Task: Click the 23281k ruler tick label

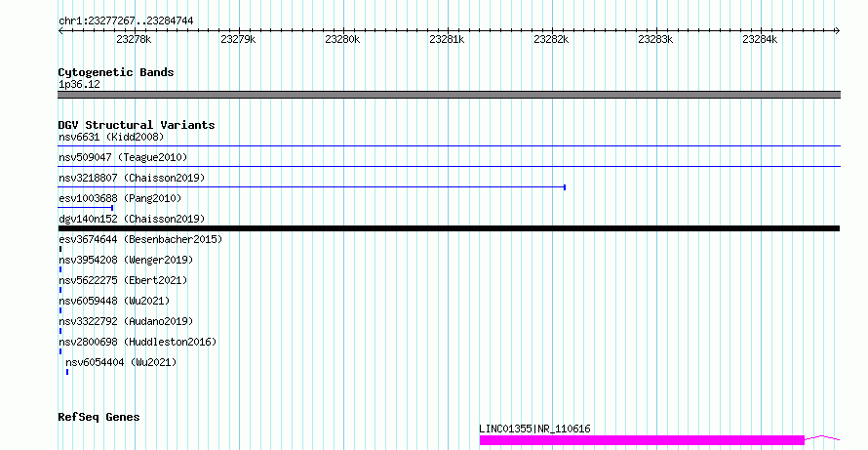Action: click(447, 39)
